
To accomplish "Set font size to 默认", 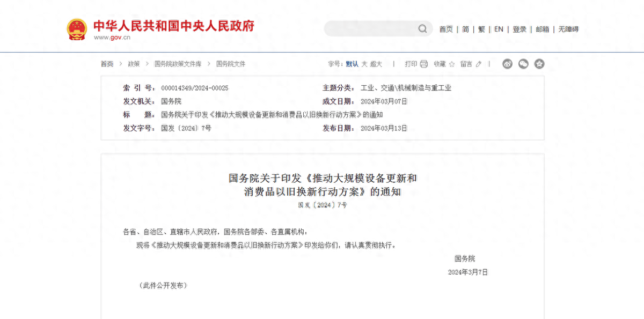I will coord(352,64).
